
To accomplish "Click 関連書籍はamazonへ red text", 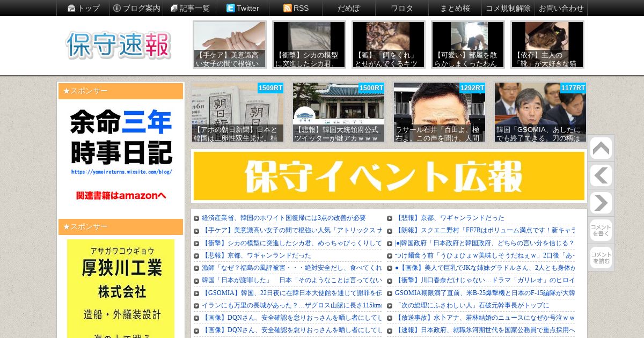I will click(x=121, y=195).
